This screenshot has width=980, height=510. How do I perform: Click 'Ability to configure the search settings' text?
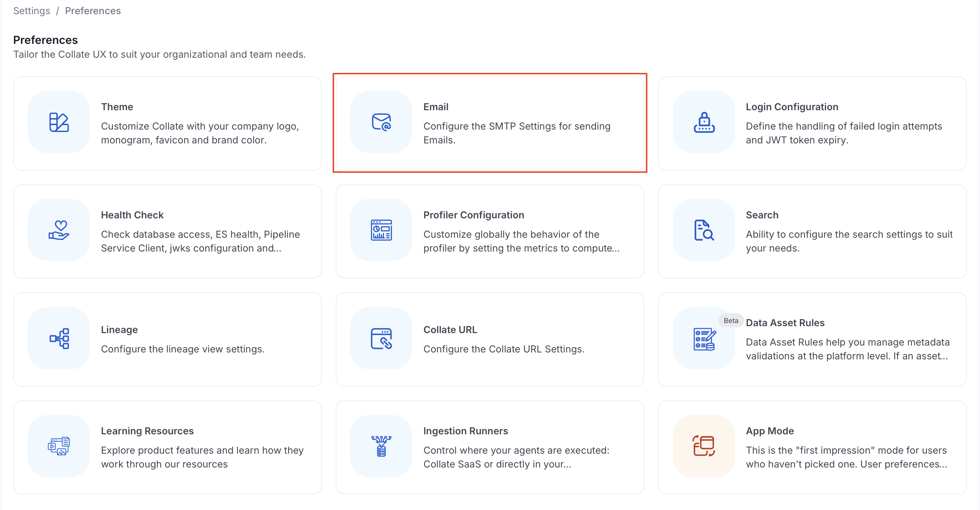pos(849,241)
